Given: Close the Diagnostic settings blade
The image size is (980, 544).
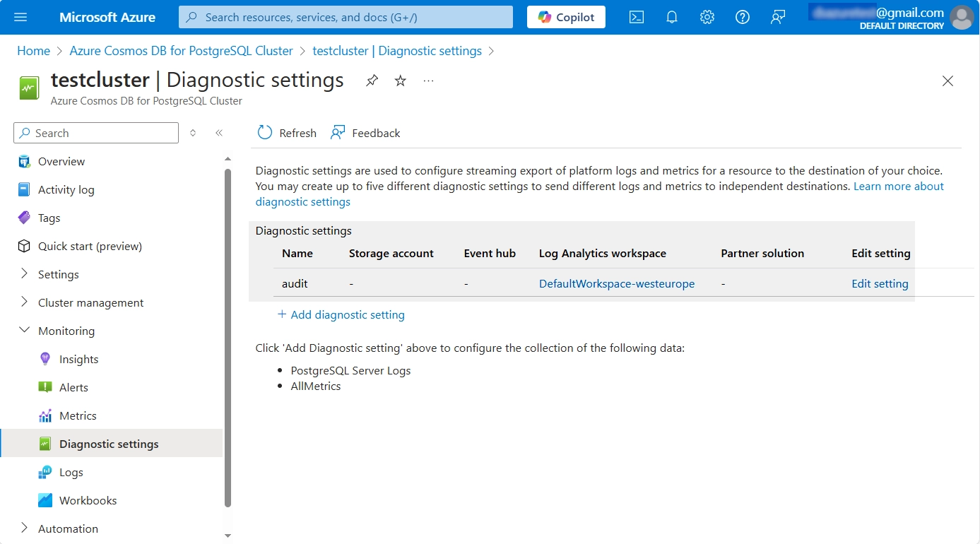Looking at the screenshot, I should [948, 81].
